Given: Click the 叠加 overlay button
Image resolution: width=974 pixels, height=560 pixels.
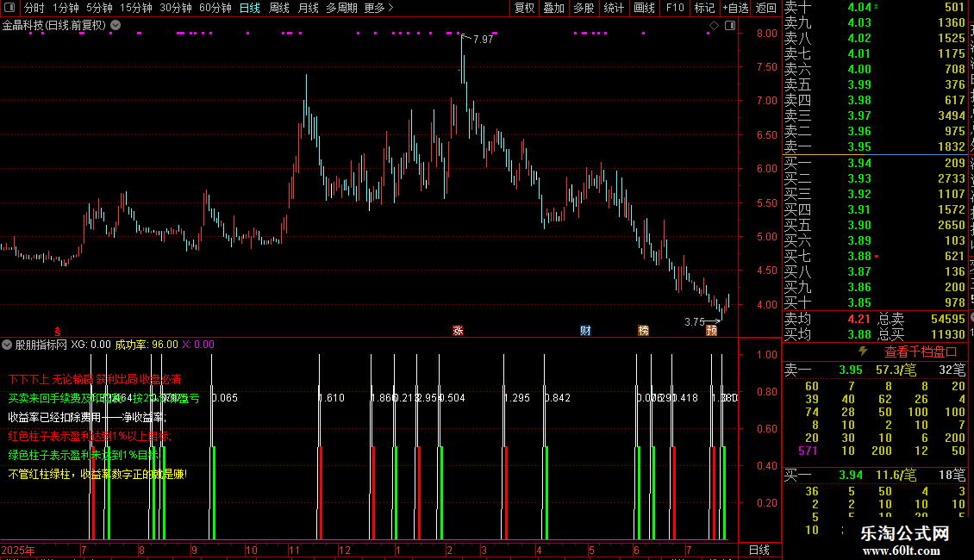Looking at the screenshot, I should click(554, 8).
